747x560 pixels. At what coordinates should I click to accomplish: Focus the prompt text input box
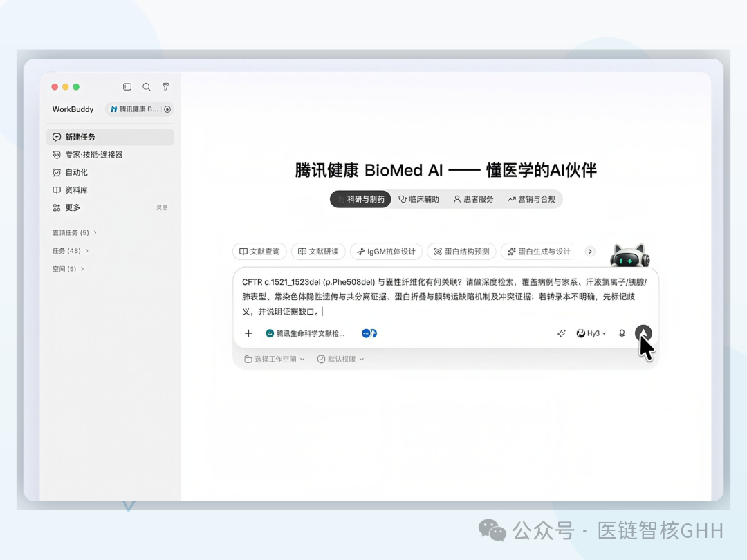(445, 297)
